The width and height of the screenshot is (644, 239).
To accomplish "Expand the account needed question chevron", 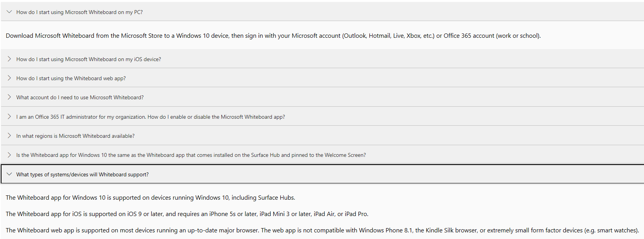I will pos(9,97).
